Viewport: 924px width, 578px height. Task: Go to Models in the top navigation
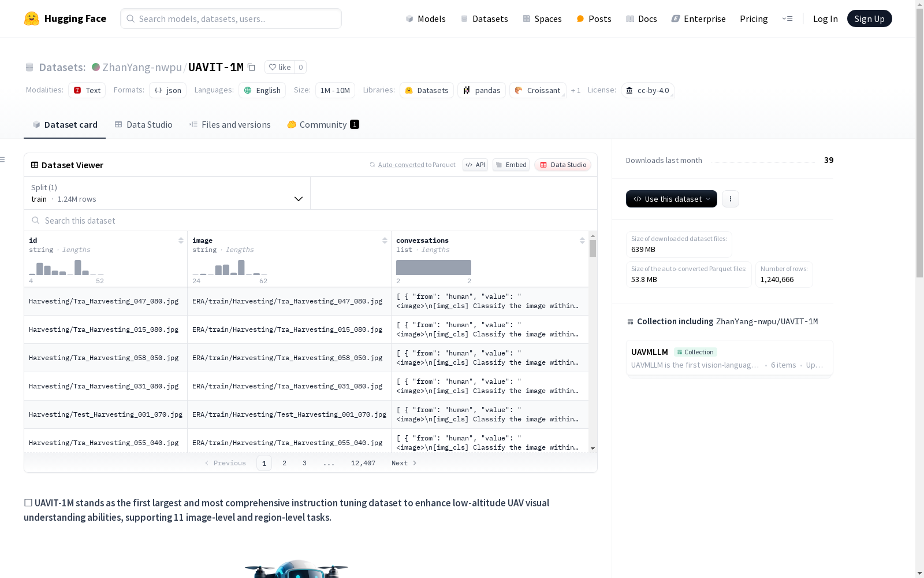point(426,18)
